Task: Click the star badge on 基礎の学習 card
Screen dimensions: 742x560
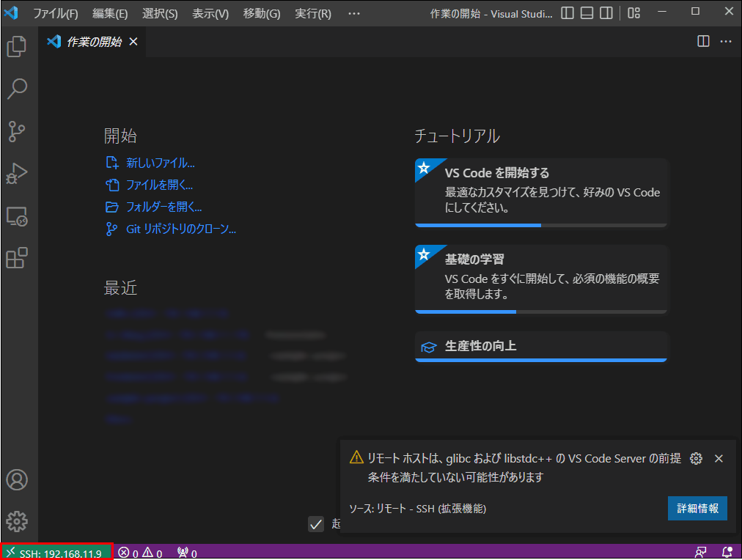Action: 424,254
